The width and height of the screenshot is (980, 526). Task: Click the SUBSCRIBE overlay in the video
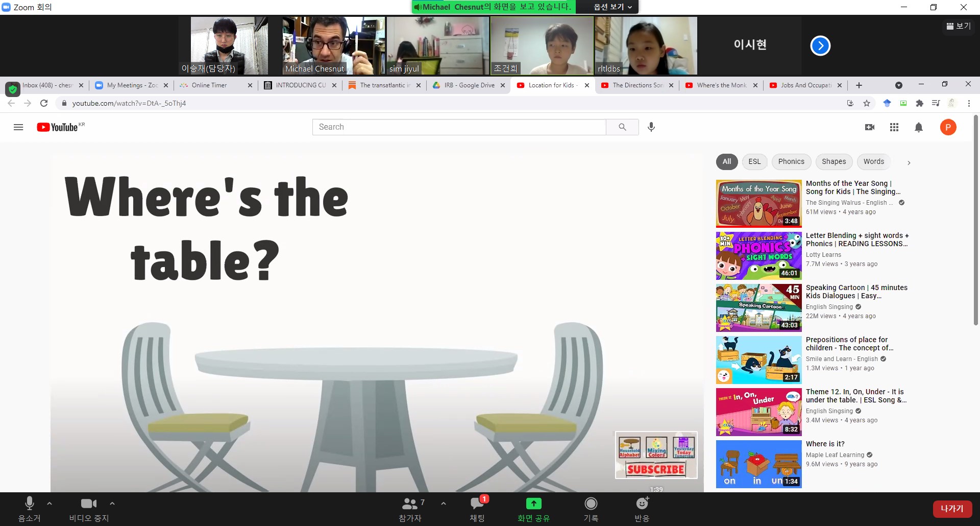pyautogui.click(x=656, y=469)
